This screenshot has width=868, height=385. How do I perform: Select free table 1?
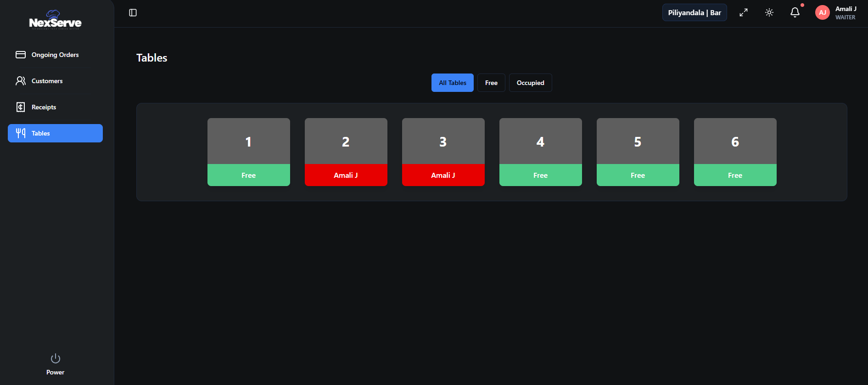pyautogui.click(x=249, y=152)
